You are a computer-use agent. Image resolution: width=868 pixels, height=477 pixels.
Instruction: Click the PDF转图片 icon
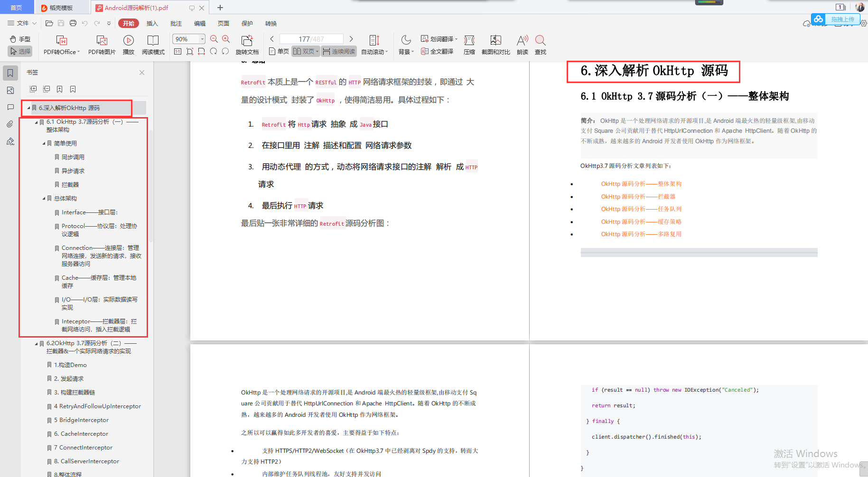(102, 46)
